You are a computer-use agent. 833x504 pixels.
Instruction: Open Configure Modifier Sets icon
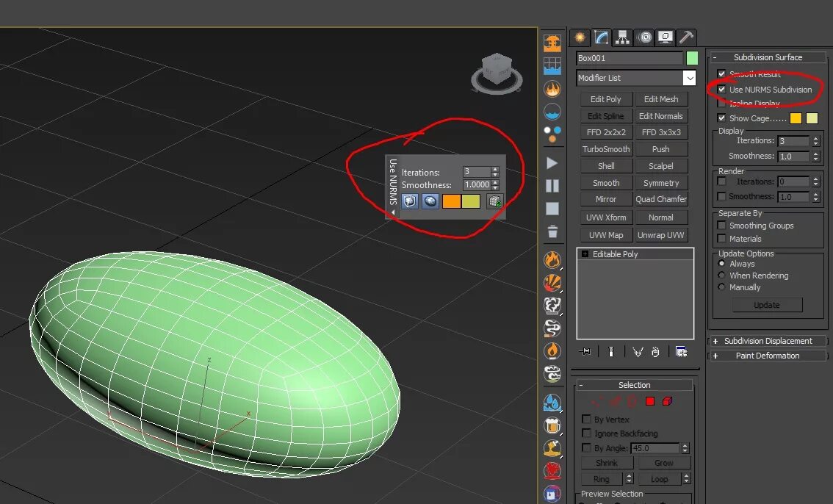click(680, 351)
